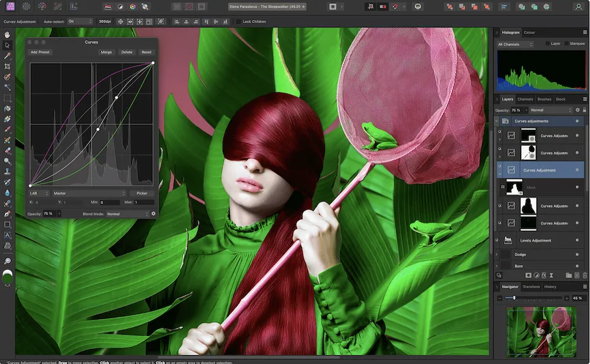
Task: Tick the Marquee checkbox in Histogram
Action: 566,44
